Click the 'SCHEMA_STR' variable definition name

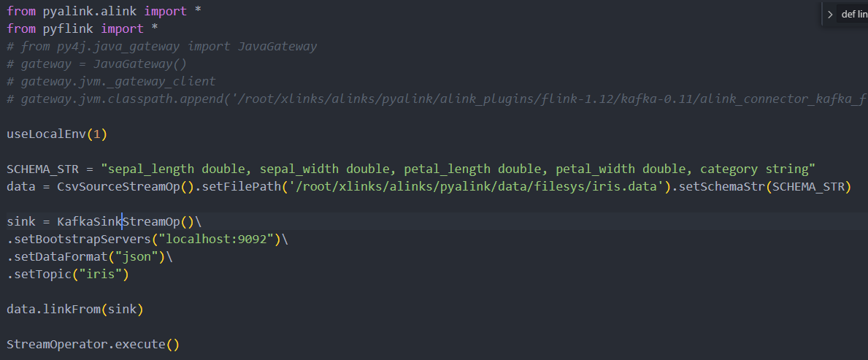tap(42, 169)
